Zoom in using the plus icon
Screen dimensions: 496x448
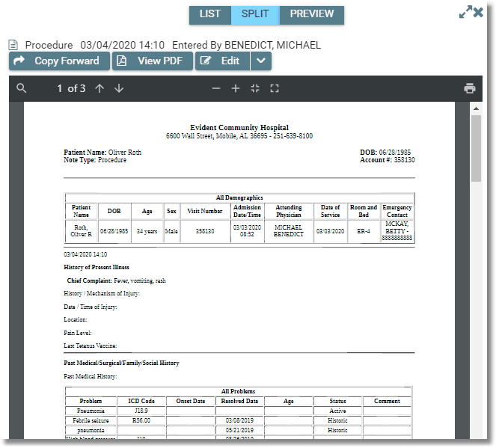[236, 88]
